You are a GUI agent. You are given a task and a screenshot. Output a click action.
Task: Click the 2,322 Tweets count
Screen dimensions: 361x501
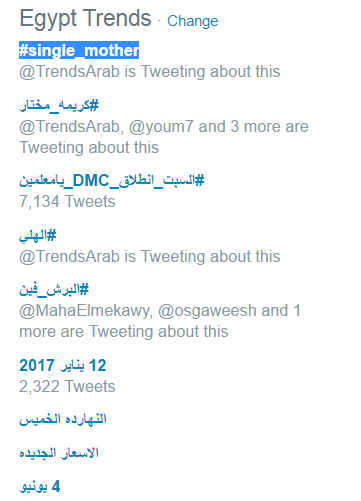pyautogui.click(x=67, y=386)
